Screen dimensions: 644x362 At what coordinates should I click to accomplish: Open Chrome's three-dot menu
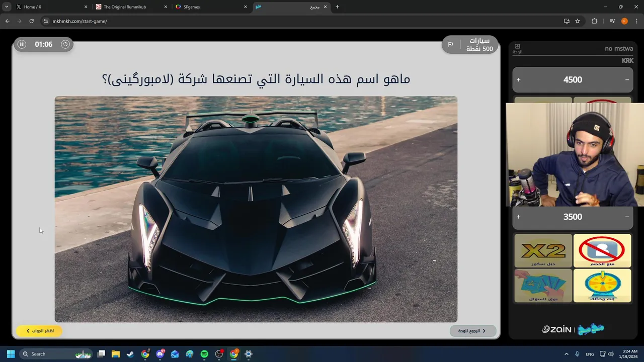click(636, 21)
